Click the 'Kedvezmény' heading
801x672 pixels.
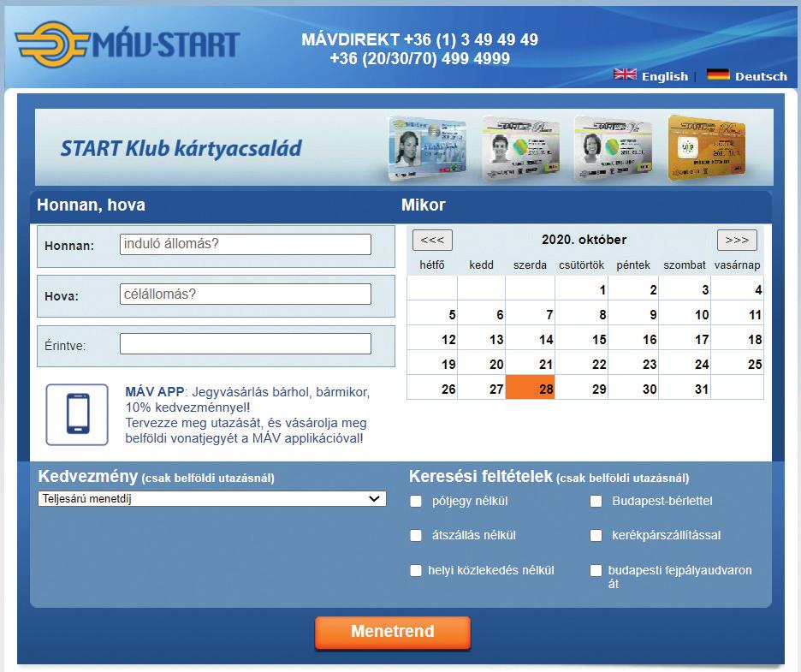click(88, 476)
